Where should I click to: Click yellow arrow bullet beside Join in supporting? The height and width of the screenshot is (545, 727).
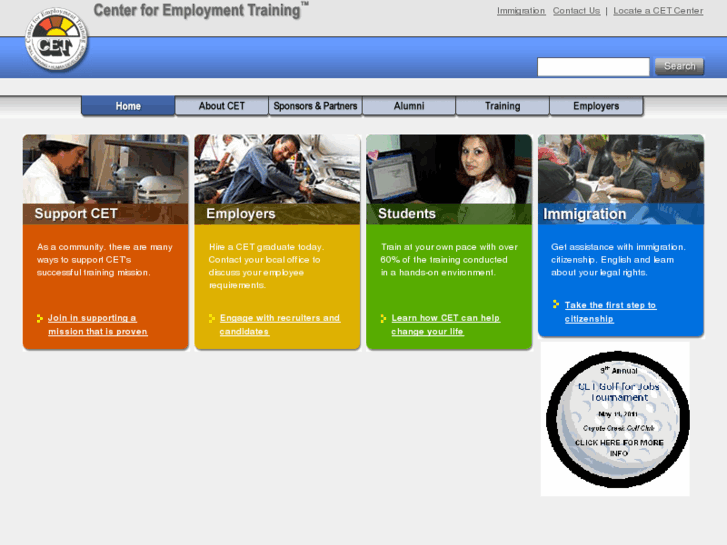pyautogui.click(x=40, y=318)
